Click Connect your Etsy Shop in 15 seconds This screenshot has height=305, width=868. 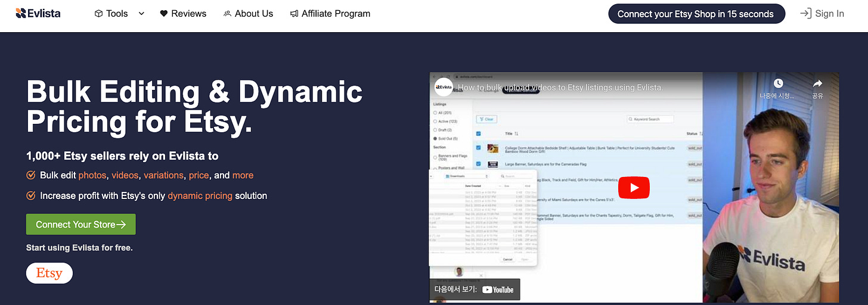pyautogui.click(x=696, y=14)
